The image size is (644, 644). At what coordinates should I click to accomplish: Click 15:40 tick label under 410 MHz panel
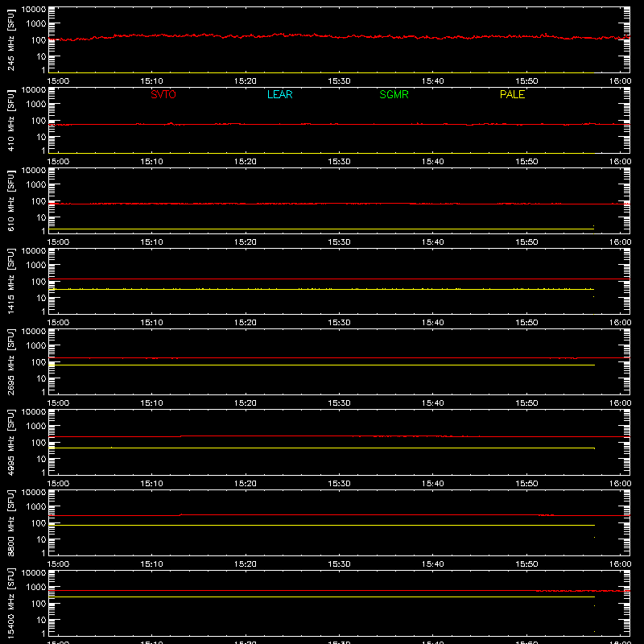point(433,162)
